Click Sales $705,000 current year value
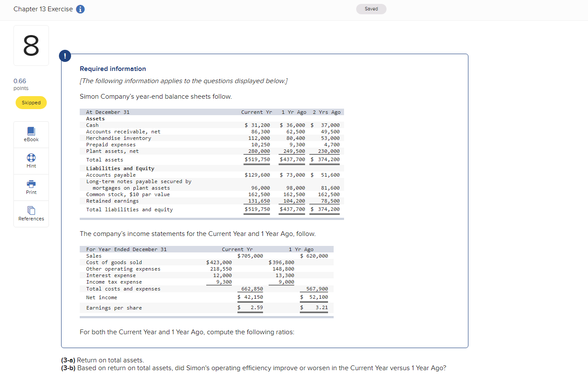 click(x=250, y=256)
